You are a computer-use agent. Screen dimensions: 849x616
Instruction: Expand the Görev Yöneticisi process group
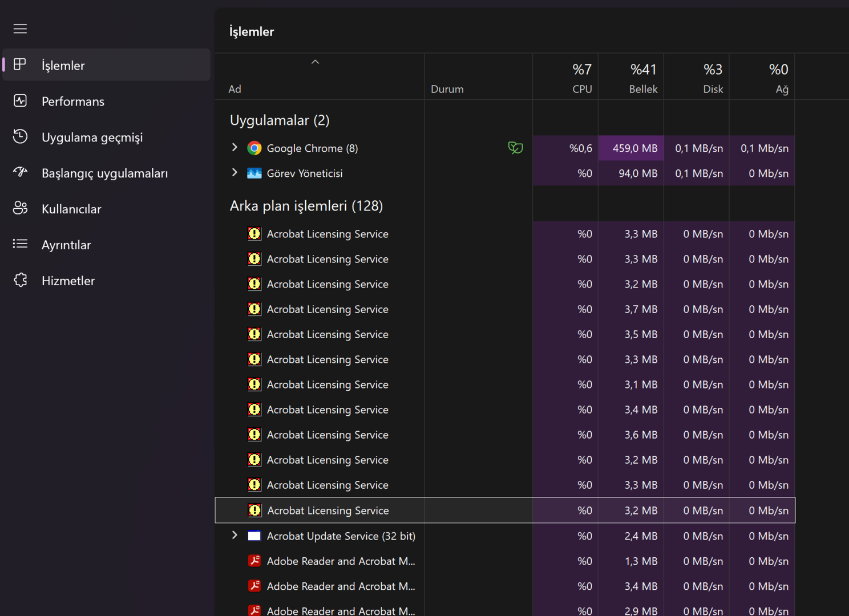click(x=235, y=172)
